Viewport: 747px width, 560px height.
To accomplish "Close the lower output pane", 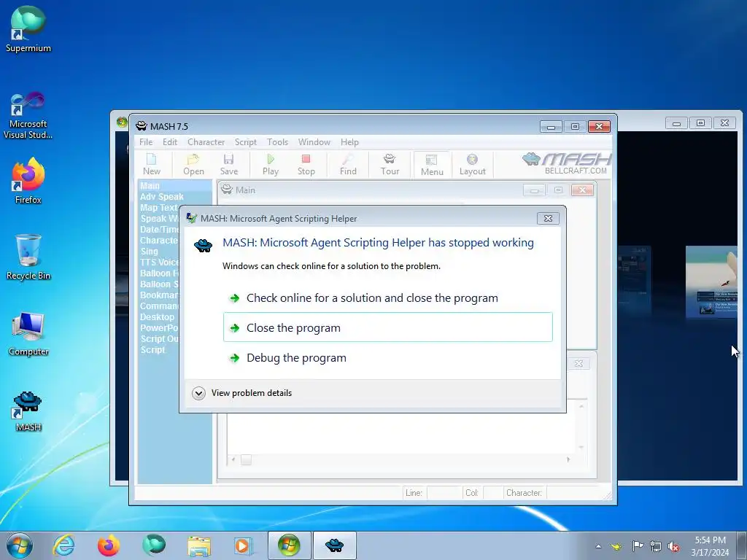I will pyautogui.click(x=578, y=363).
